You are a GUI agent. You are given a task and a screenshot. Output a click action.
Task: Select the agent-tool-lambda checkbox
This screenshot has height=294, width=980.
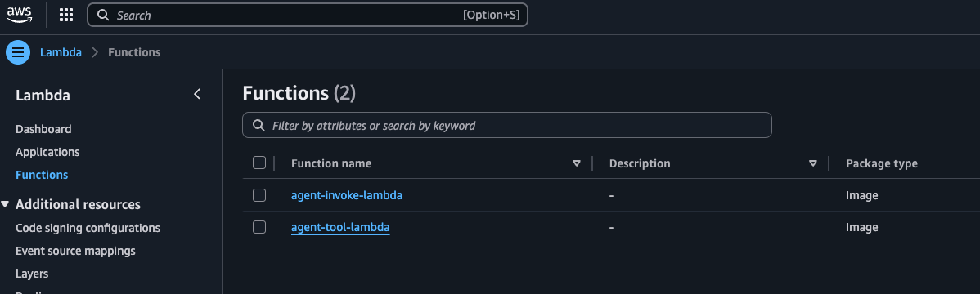(259, 227)
